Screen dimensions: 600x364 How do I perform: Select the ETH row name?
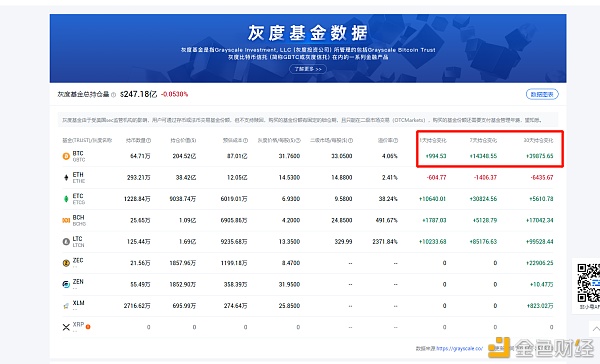78,175
